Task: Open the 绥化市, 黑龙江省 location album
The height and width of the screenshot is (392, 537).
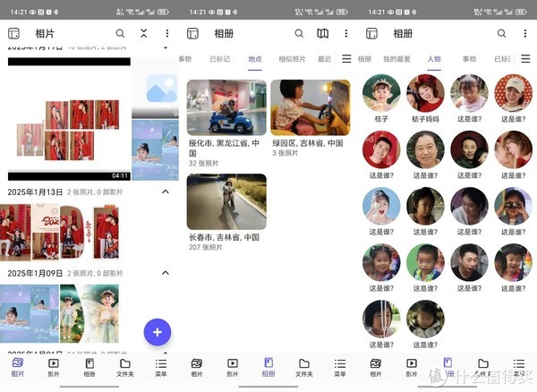Action: [x=226, y=107]
